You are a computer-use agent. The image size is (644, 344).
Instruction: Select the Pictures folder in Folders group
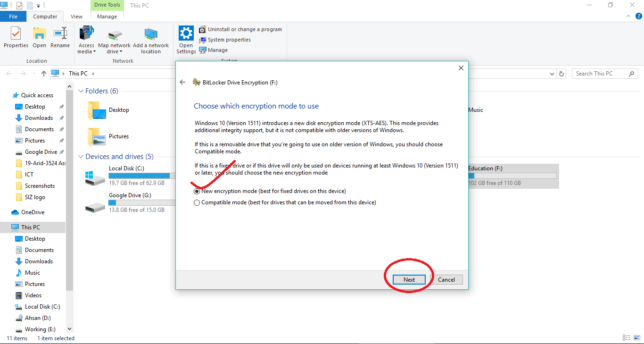pyautogui.click(x=108, y=137)
